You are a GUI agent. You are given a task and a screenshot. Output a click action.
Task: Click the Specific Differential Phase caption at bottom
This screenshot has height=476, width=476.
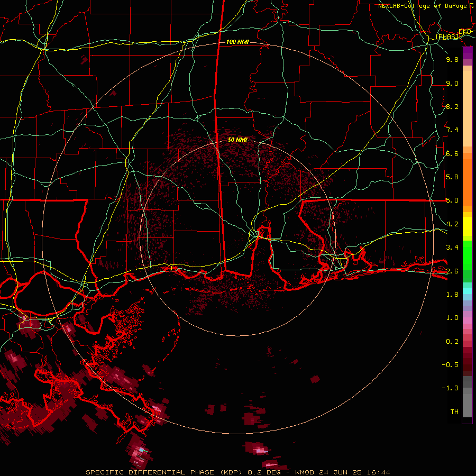point(237,472)
